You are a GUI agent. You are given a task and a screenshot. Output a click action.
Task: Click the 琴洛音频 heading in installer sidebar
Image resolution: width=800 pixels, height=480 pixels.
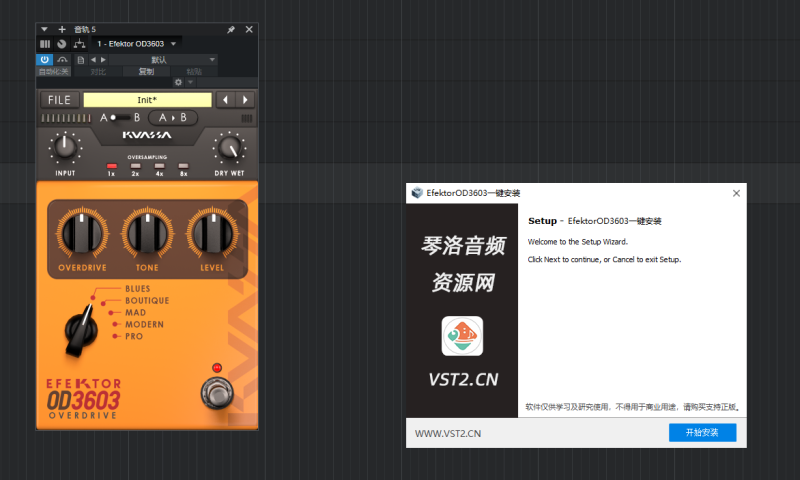[464, 246]
